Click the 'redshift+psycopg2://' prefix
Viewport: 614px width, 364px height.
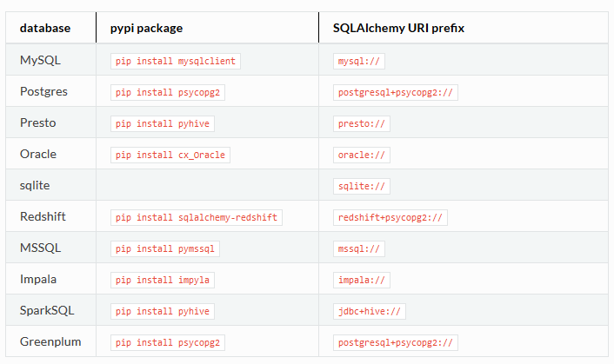tap(390, 218)
